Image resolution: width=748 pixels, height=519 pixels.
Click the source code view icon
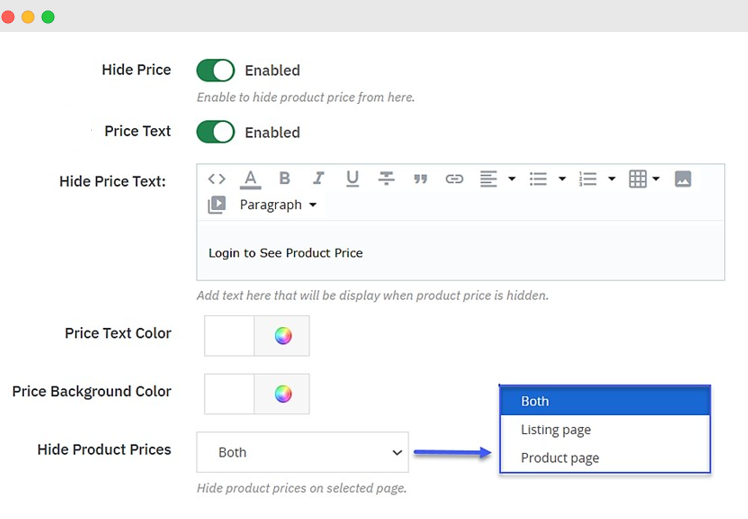217,179
